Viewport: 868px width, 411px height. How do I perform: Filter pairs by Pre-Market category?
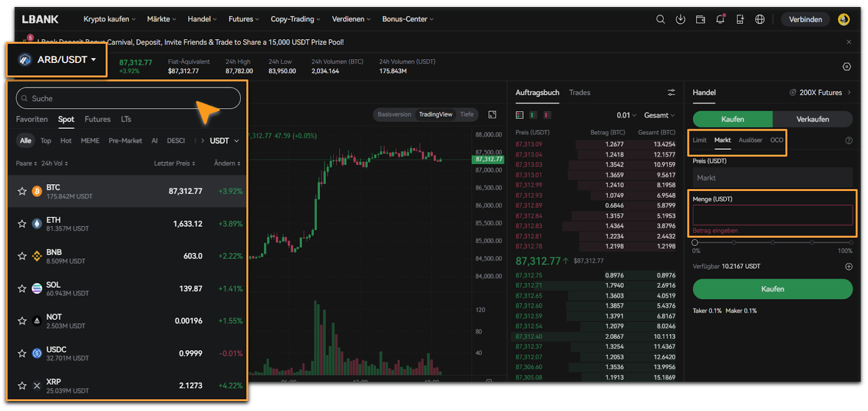pyautogui.click(x=125, y=141)
